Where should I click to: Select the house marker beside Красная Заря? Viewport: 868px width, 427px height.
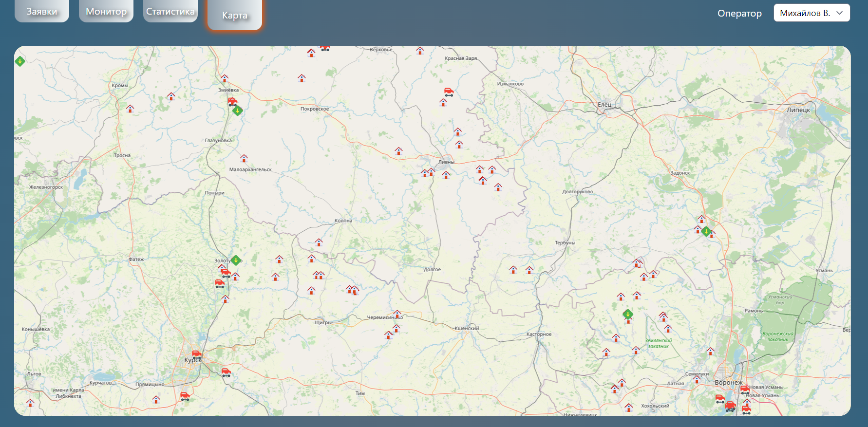click(x=420, y=50)
